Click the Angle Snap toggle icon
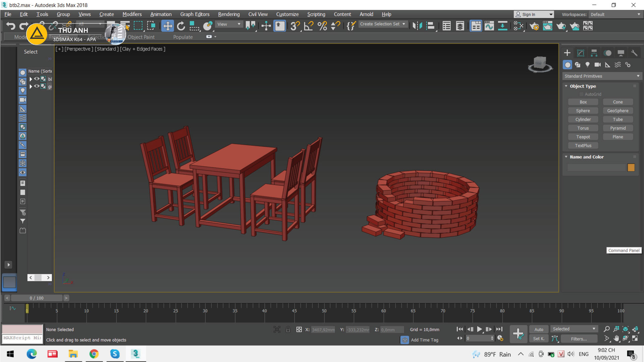 [309, 26]
